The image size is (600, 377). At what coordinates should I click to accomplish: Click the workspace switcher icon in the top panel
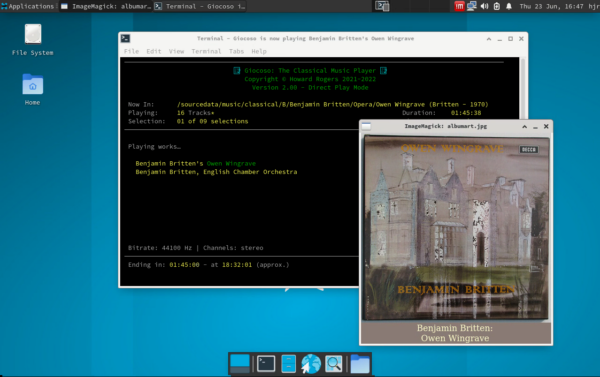pyautogui.click(x=382, y=6)
